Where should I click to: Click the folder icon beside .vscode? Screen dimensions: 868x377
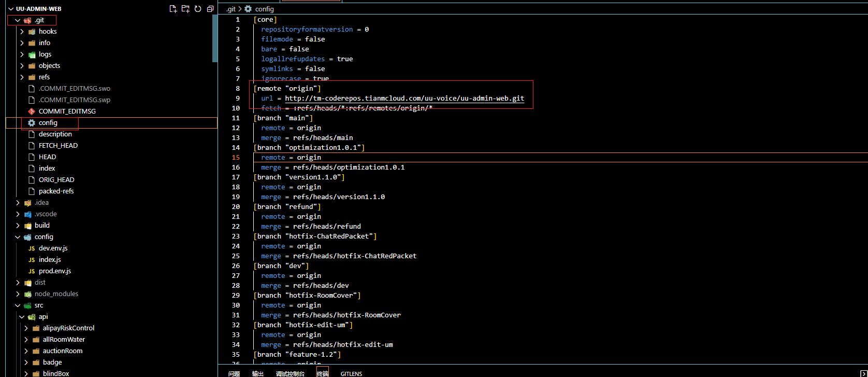tap(27, 214)
